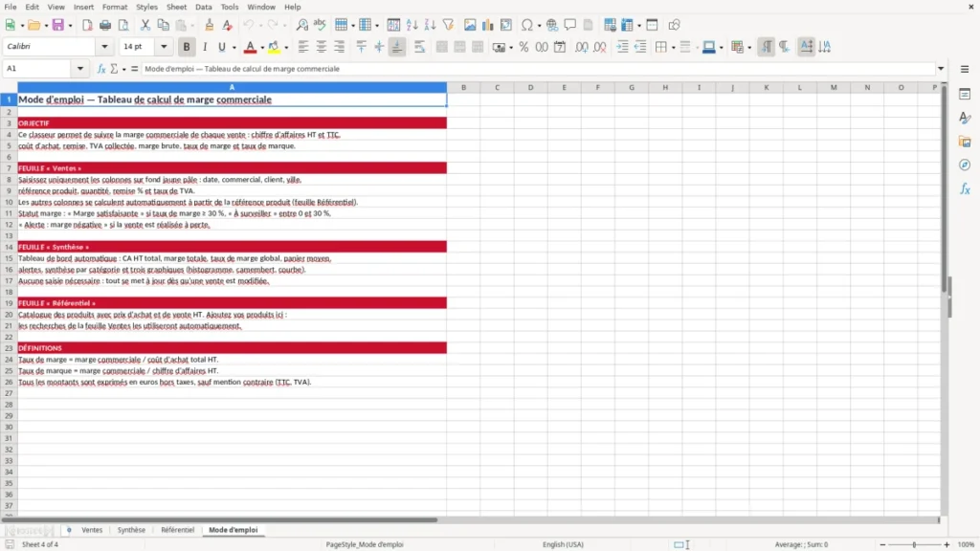Open the sidebar Gallery icon
The image size is (980, 551).
[965, 142]
